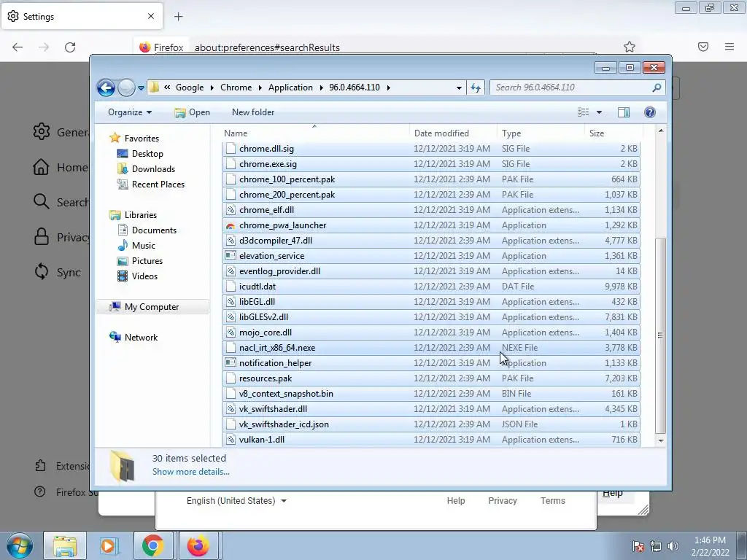747x560 pixels.
Task: Sort by the Type column header
Action: (x=541, y=133)
